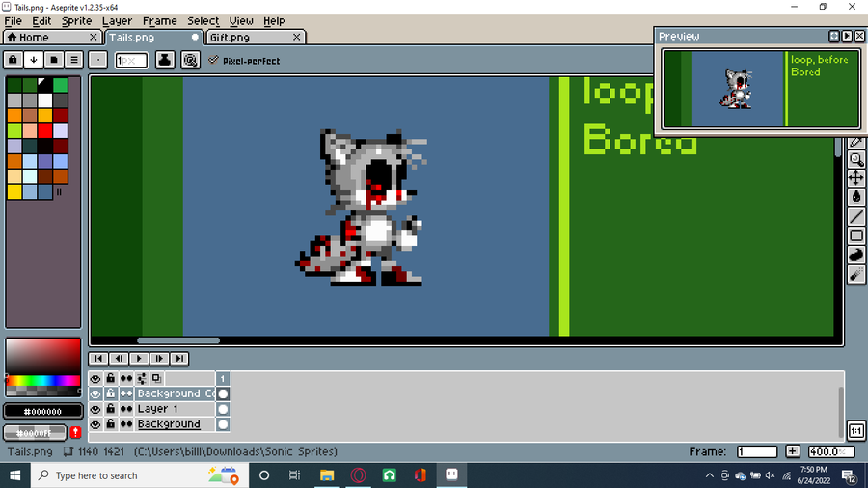Select Layer 1 name in timeline
The height and width of the screenshot is (488, 868).
click(175, 409)
